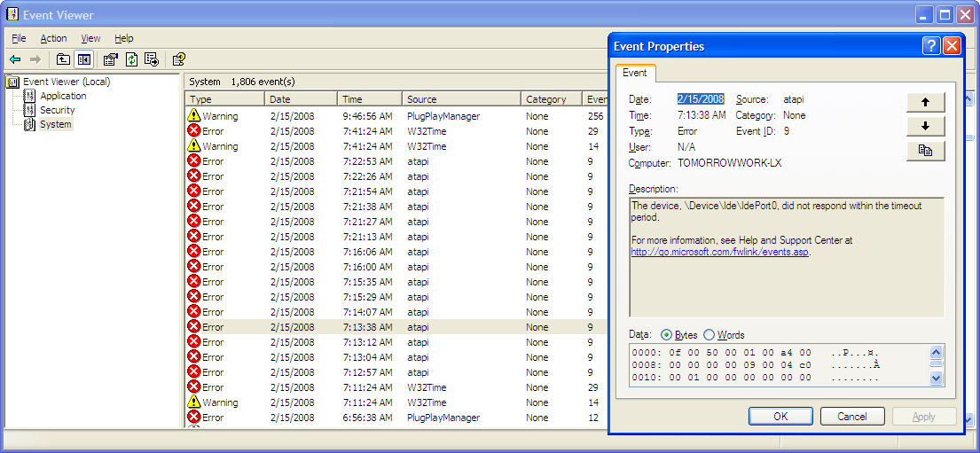The height and width of the screenshot is (453, 980).
Task: Copy event details with the copy button
Action: [926, 151]
